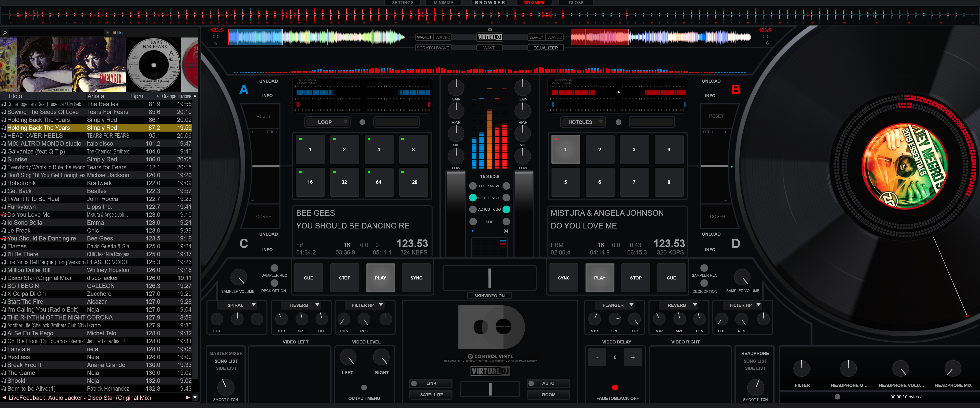This screenshot has width=980, height=408.
Task: Click the audio crossfader handle
Action: tap(489, 278)
